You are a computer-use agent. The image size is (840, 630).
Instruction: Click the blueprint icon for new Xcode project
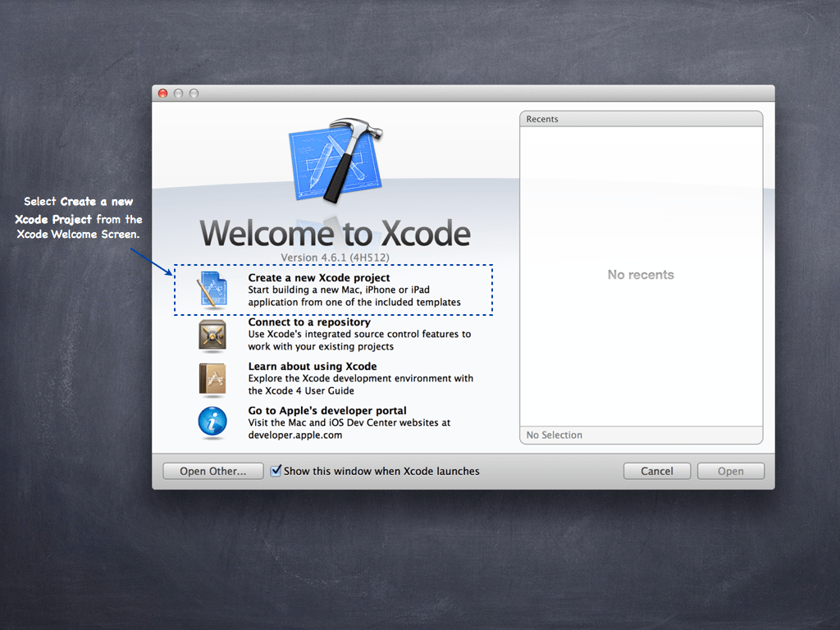(x=212, y=290)
